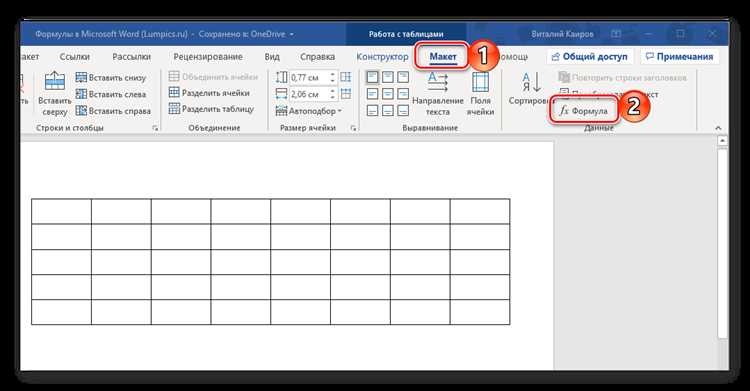Open the Автоподбор dropdown
Image resolution: width=750 pixels, height=391 pixels.
[x=309, y=111]
